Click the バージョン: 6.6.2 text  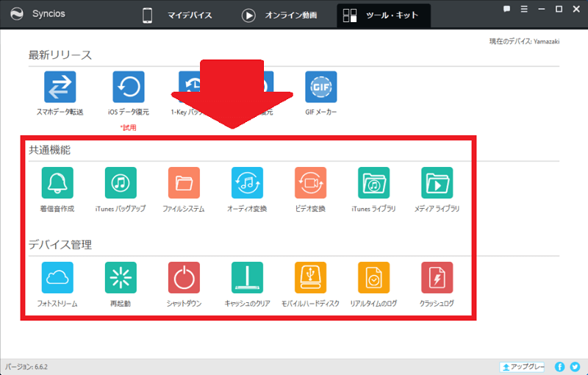point(26,367)
